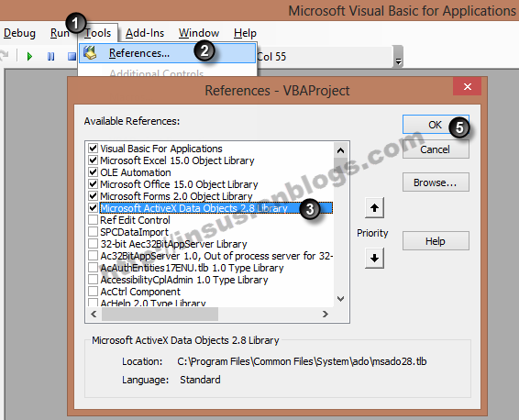This screenshot has width=519, height=420.
Task: Click the Help button in References dialog
Action: 436,241
